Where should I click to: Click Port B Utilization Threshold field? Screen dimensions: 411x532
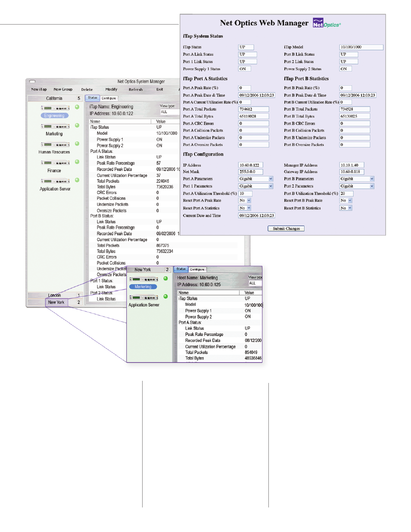(346, 193)
